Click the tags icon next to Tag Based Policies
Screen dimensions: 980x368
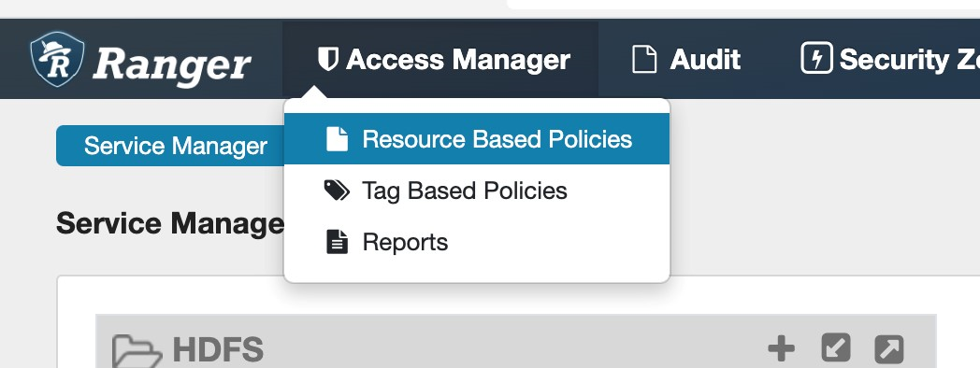tap(337, 190)
